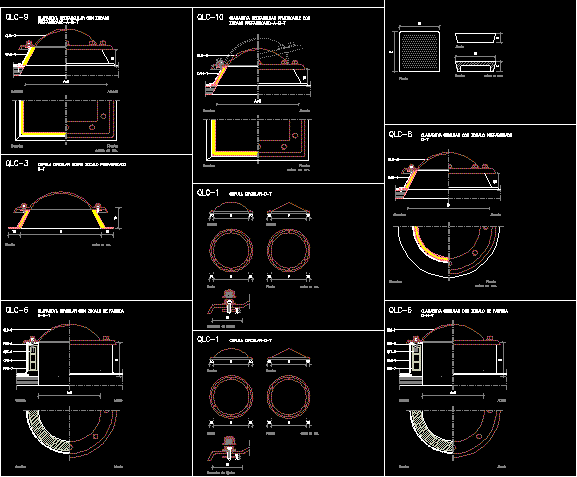Click the vertical dash-dot centerline in QLC-10
The image size is (577, 477).
[x=258, y=99]
